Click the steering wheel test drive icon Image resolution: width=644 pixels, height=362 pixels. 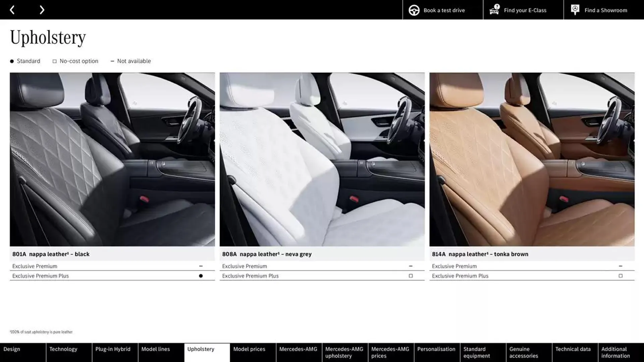(x=414, y=10)
